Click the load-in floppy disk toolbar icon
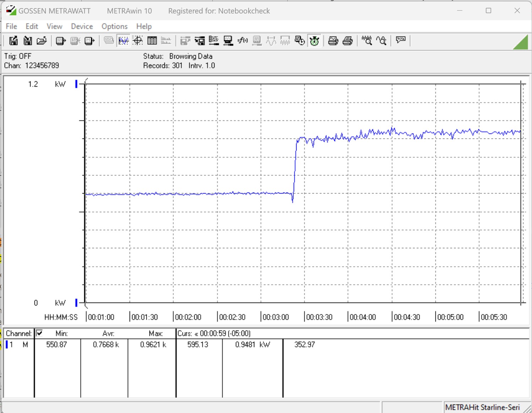Viewport: 532px width, 413px height. point(27,41)
